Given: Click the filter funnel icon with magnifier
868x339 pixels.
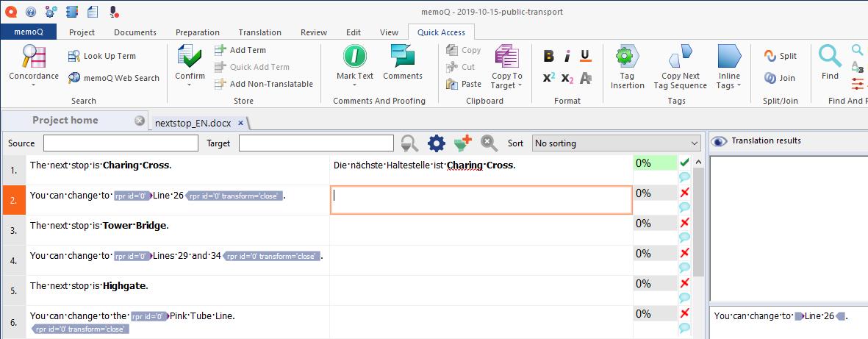Looking at the screenshot, I should 409,143.
